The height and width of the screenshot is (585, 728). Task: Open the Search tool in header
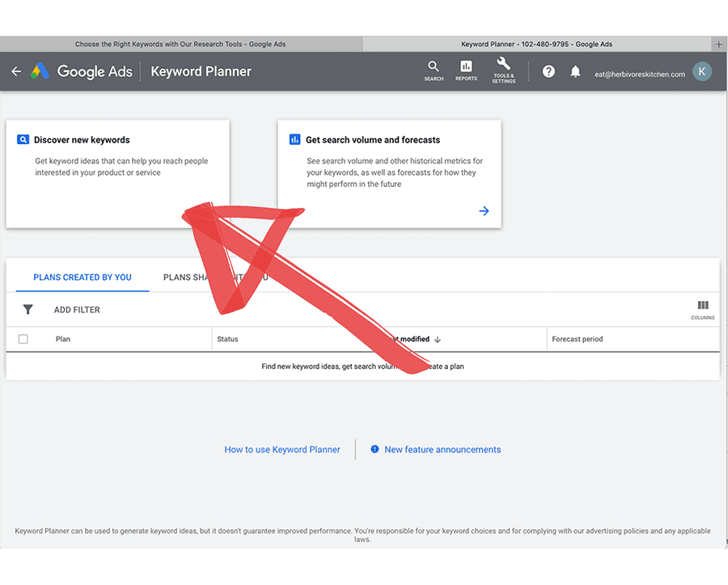click(x=434, y=71)
